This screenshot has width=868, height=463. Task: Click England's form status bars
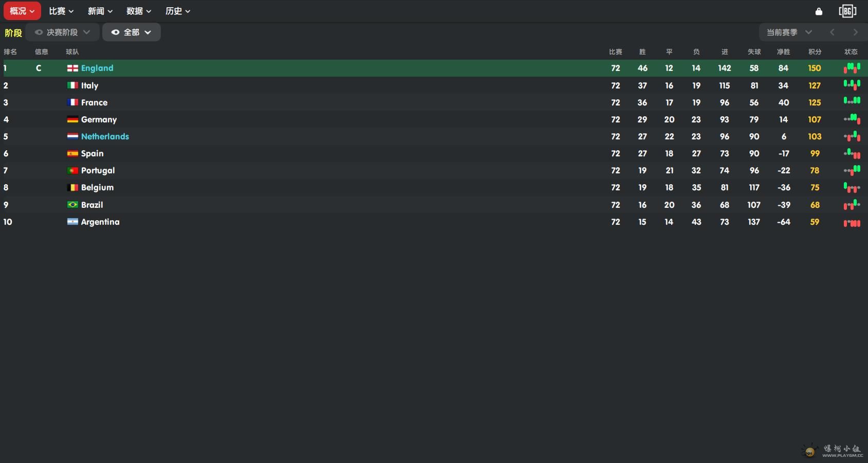point(852,68)
